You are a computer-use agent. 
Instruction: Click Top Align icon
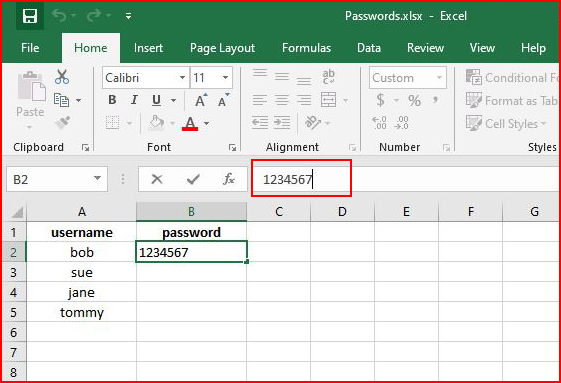[260, 74]
